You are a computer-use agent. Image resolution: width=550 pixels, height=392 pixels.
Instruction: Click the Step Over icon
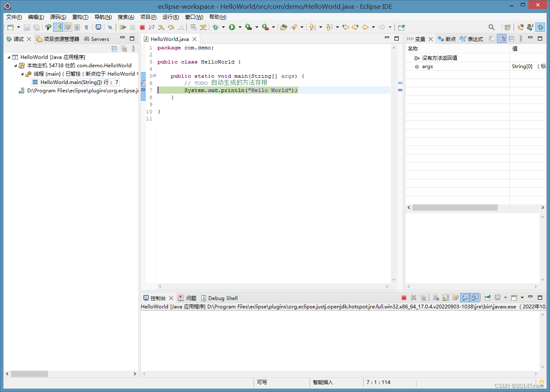171,27
